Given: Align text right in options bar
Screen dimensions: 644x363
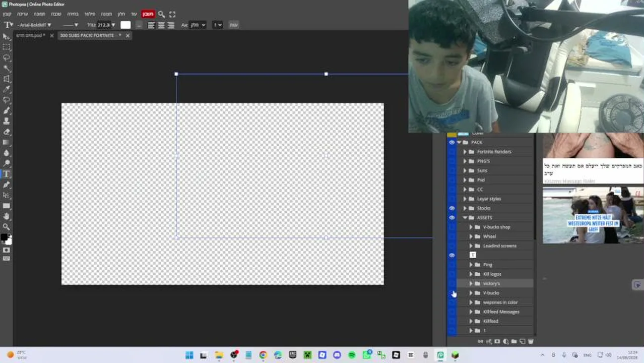Looking at the screenshot, I should pos(171,25).
